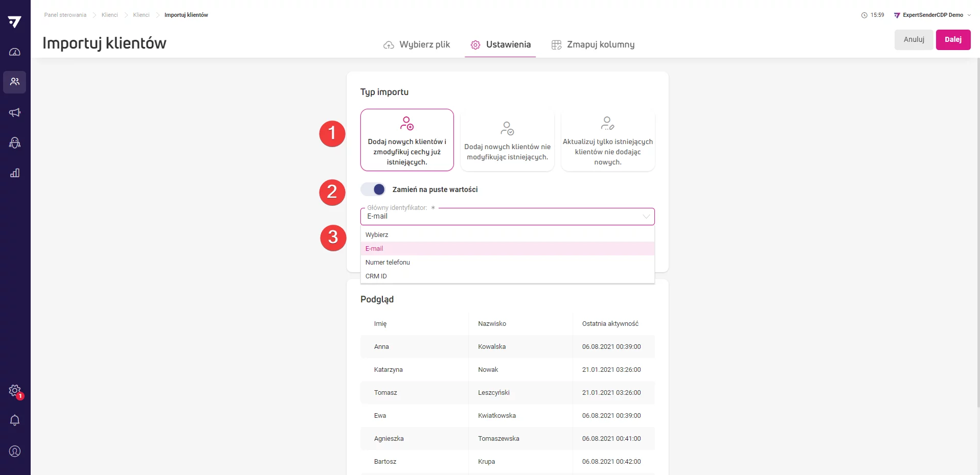
Task: Toggle 'Zamień na puste wartości' switch
Action: [x=373, y=189]
